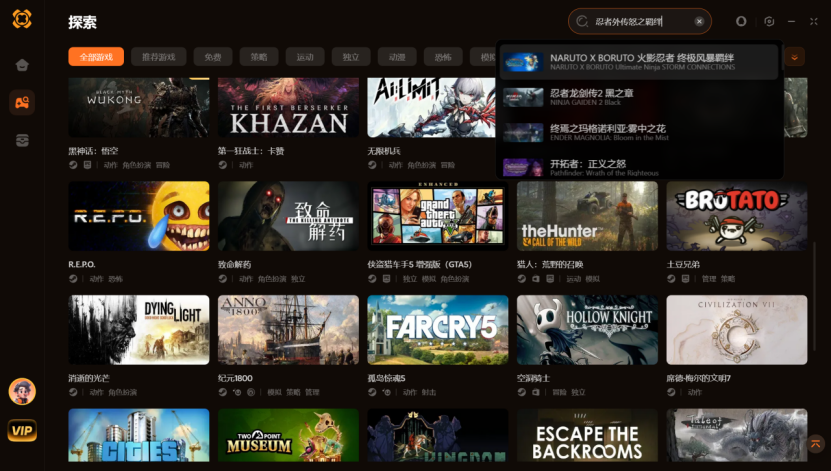Choose NARUTO X BORUTO search suggestion

[639, 62]
